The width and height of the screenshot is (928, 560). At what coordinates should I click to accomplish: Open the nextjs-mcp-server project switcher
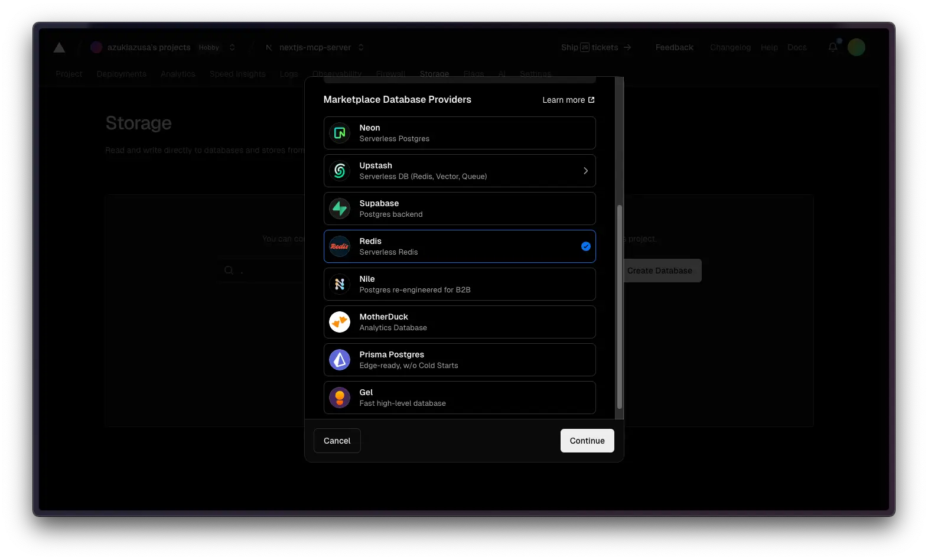(361, 47)
